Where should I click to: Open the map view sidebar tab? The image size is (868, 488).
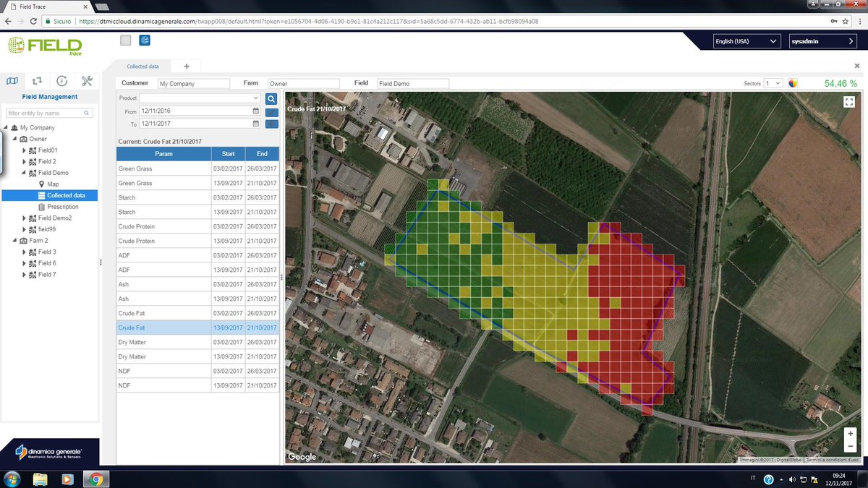coord(12,81)
